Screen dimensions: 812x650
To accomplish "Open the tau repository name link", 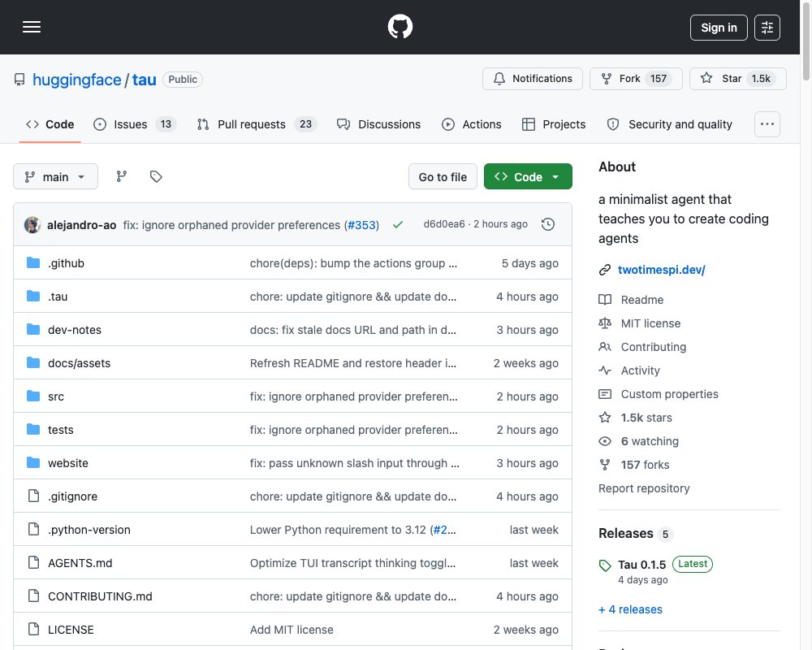I will pos(144,80).
